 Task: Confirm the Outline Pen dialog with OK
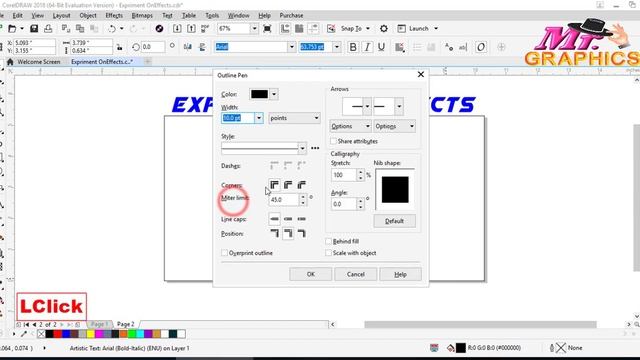coord(311,274)
